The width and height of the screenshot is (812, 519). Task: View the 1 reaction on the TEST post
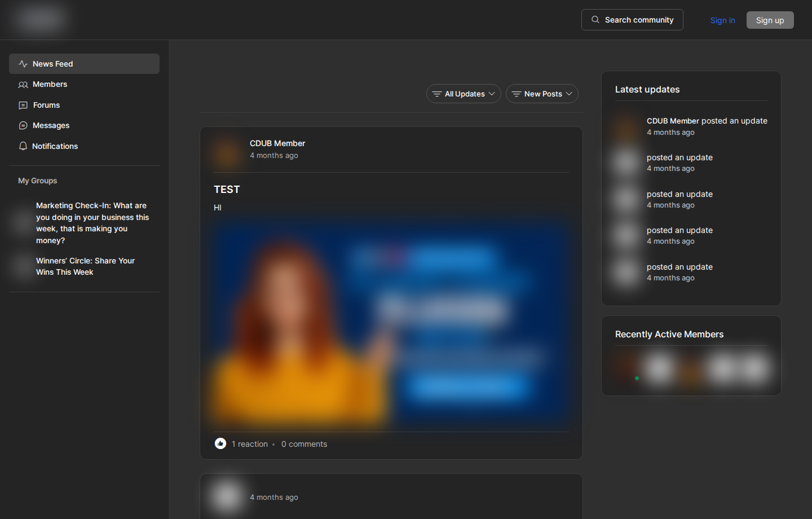point(250,444)
